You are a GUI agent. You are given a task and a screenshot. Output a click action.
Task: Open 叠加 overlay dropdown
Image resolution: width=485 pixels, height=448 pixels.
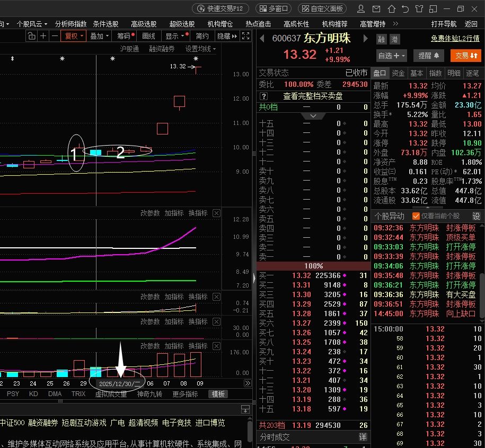99,36
